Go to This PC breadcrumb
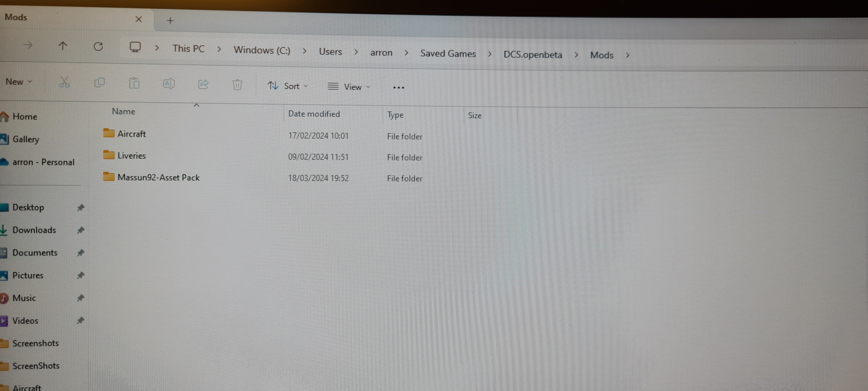 [x=188, y=48]
